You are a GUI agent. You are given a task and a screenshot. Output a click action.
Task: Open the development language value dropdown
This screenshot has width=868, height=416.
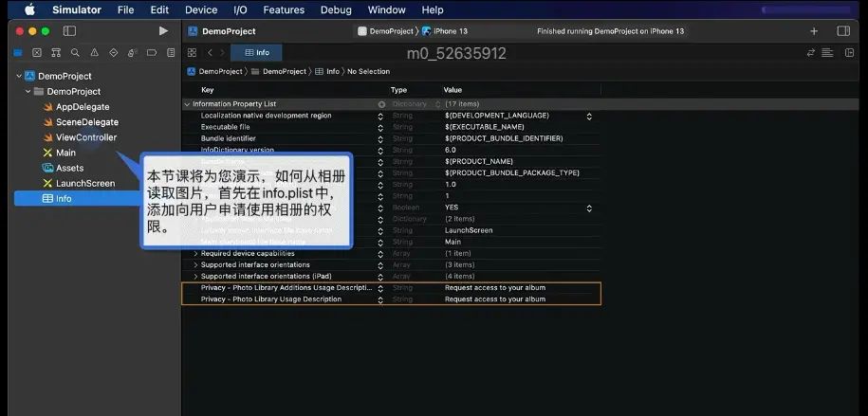(589, 117)
